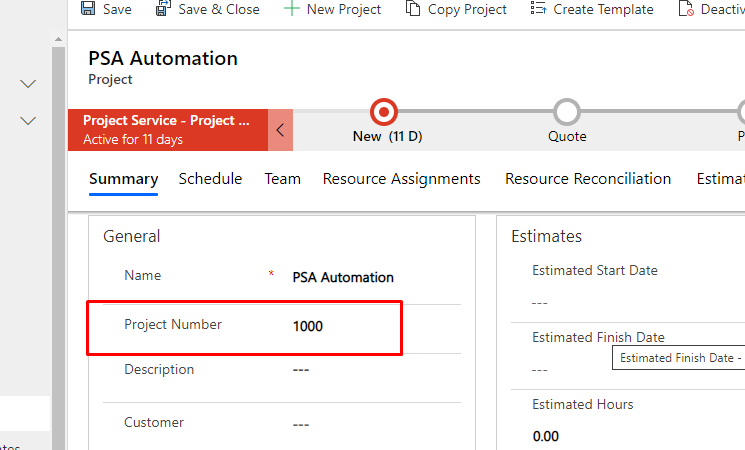Click the Save floppy disk icon
Screen dimensions: 745x450
88,8
